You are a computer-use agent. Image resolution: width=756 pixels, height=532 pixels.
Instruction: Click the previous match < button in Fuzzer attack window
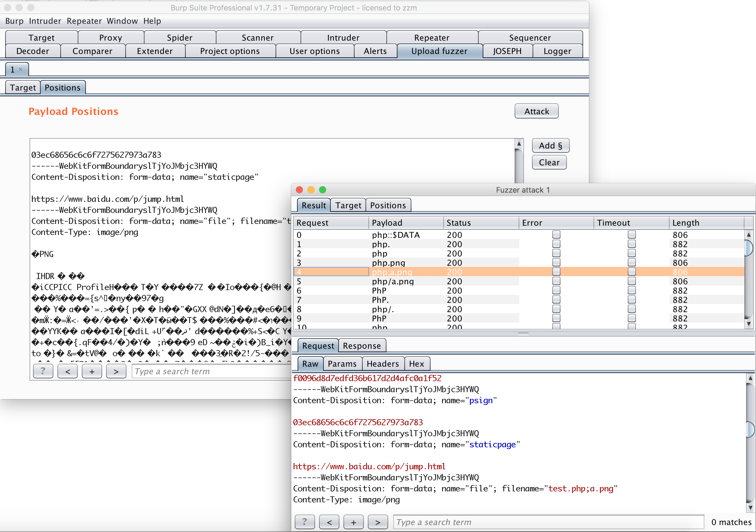click(329, 522)
